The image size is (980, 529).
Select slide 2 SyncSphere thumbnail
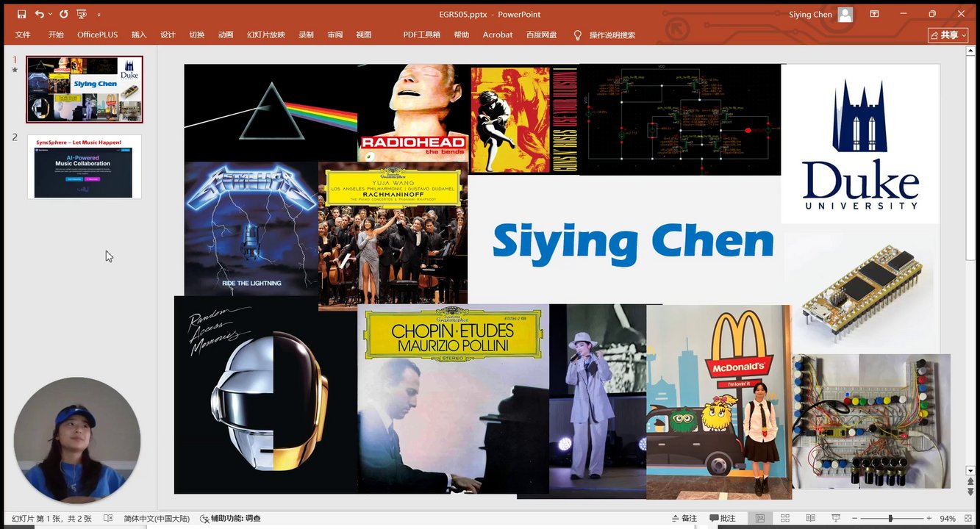[85, 166]
